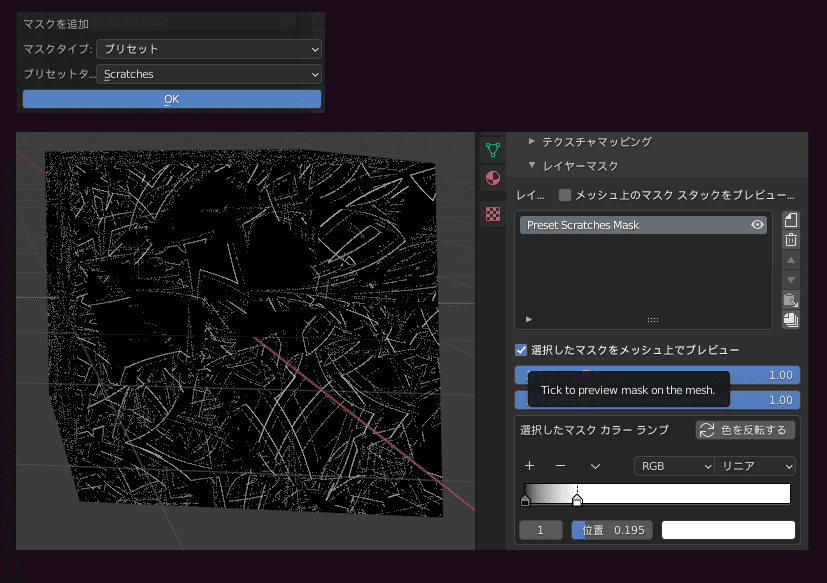This screenshot has height=583, width=827.
Task: Toggle eye visibility of Preset Scratches Mask
Action: 757,225
